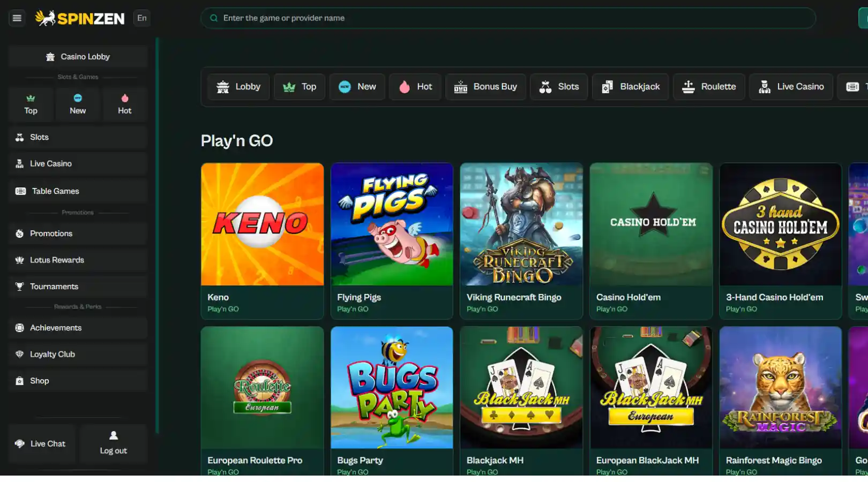Screen dimensions: 868x482
Task: Open Lotus Rewards in the sidebar
Action: [78, 260]
